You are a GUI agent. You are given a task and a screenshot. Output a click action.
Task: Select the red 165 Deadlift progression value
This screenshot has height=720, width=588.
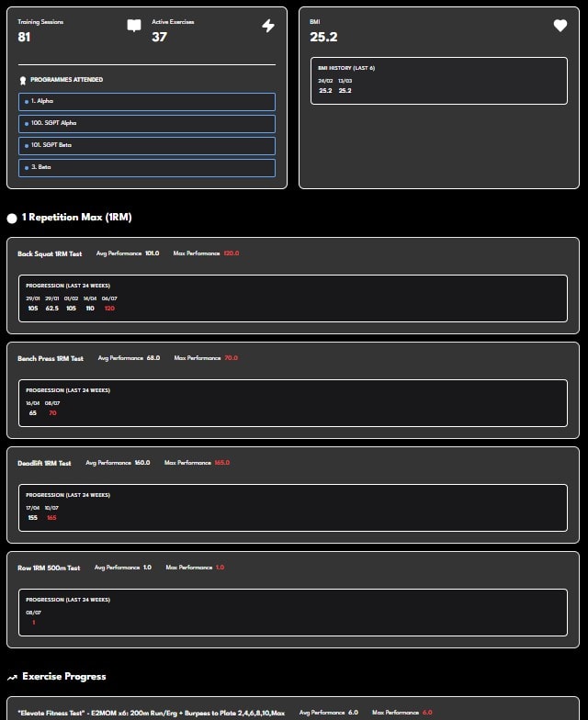point(51,518)
